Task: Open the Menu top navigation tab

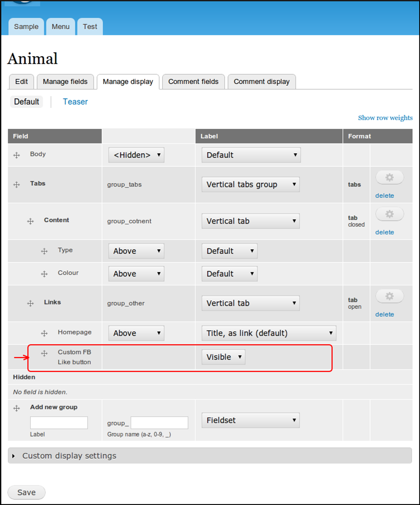Action: [x=61, y=27]
